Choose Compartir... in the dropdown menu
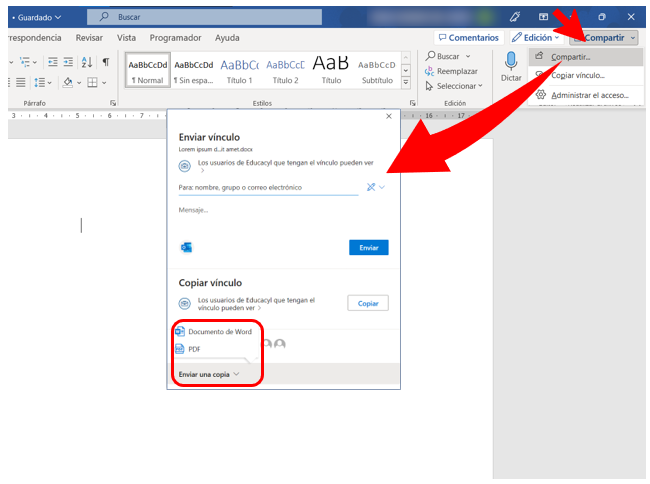The height and width of the screenshot is (484, 650). pos(586,57)
